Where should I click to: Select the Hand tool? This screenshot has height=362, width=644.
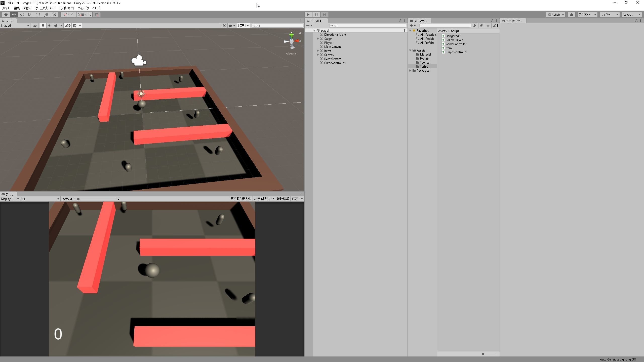coord(6,15)
